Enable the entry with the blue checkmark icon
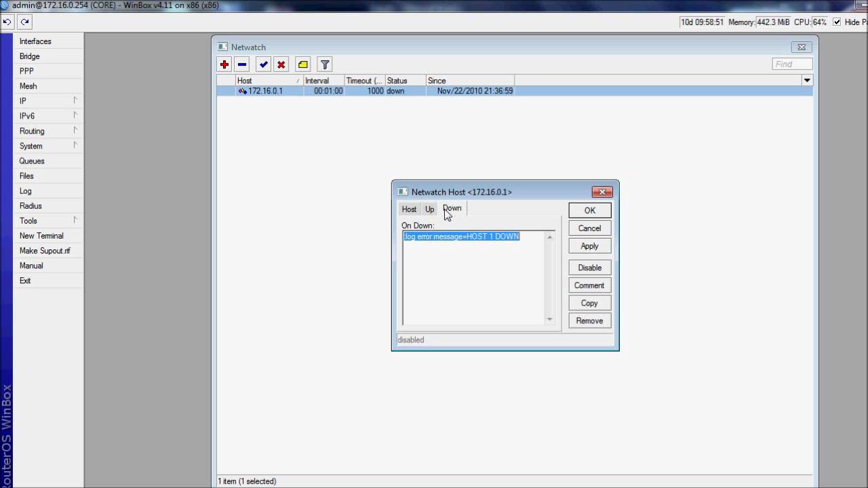 pos(264,64)
